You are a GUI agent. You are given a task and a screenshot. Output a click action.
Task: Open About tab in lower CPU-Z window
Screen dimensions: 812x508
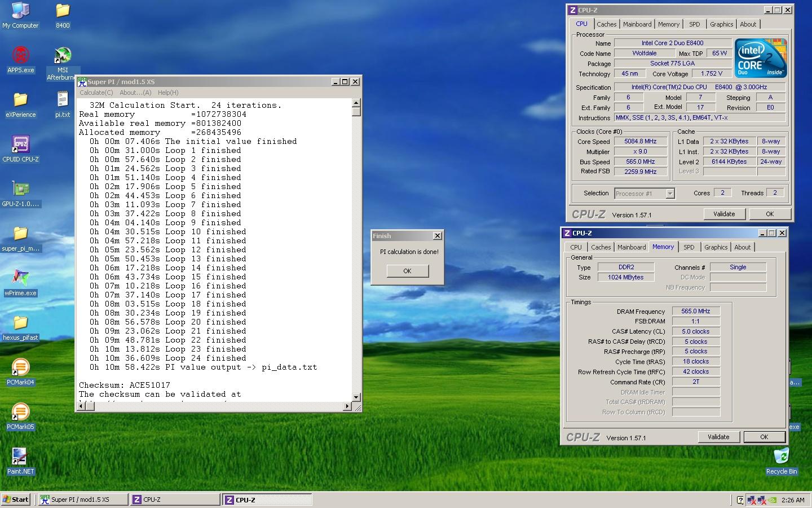pos(743,247)
